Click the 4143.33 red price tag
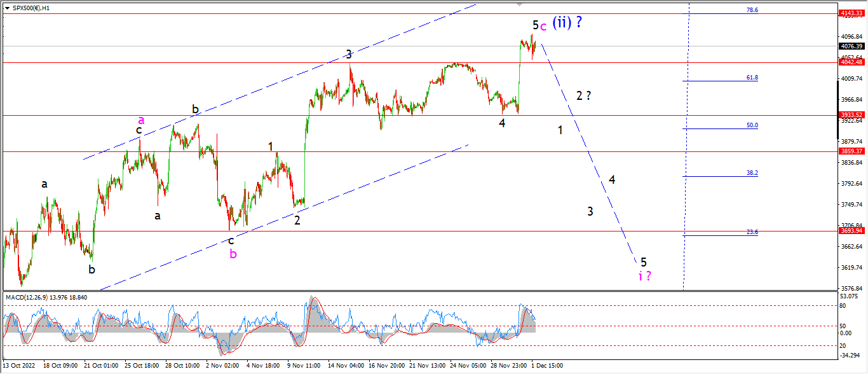 (x=850, y=13)
